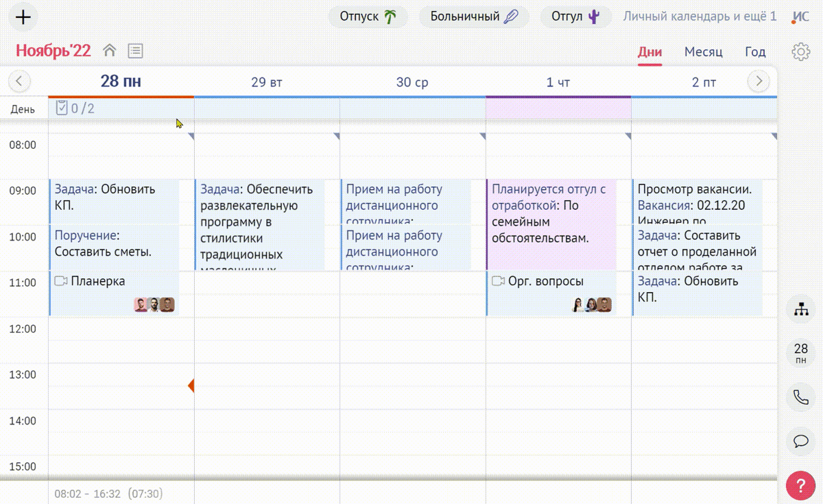Go to next days with right arrow
This screenshot has width=823, height=504.
(759, 82)
